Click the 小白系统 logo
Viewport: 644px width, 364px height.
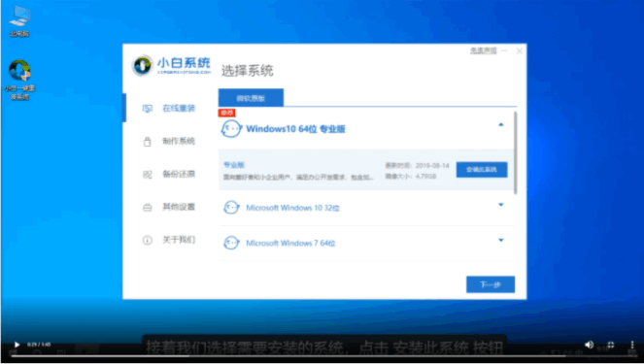(171, 65)
